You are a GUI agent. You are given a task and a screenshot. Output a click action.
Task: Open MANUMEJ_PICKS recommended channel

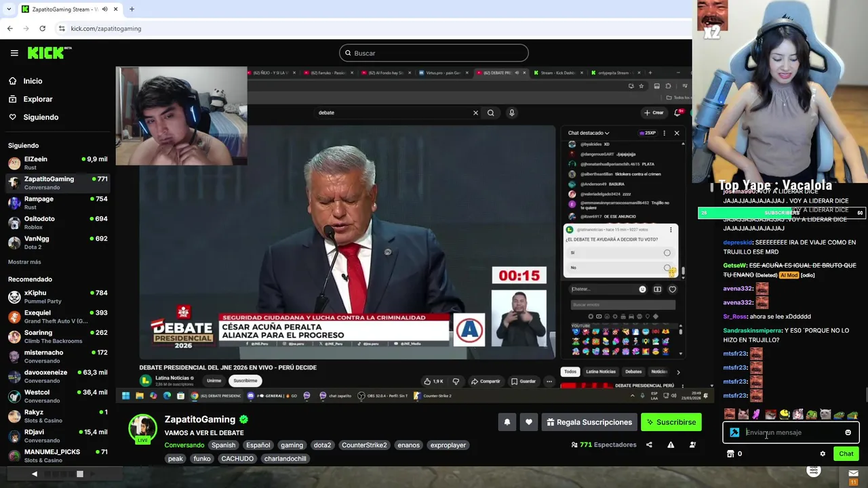click(x=58, y=455)
